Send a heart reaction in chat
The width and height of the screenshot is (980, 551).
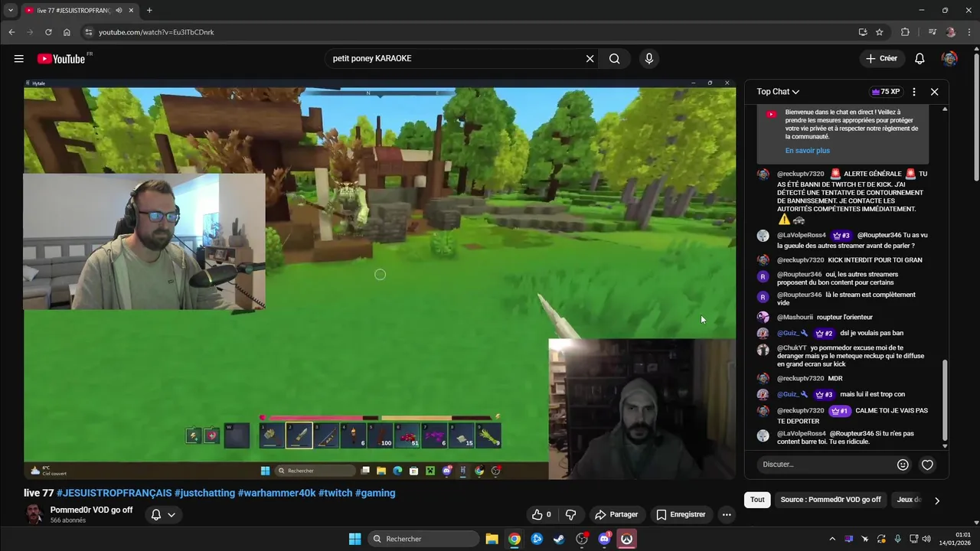click(927, 465)
